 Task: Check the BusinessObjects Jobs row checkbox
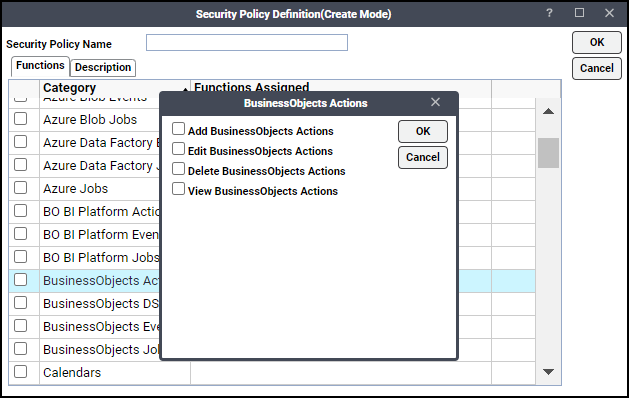click(20, 349)
